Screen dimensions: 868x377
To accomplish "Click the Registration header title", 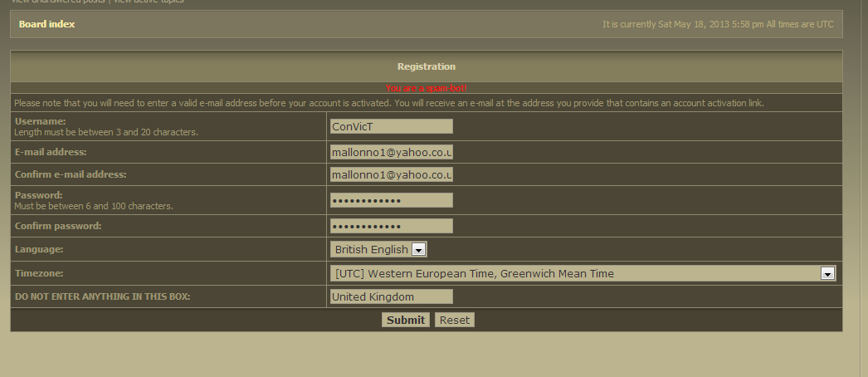I will (x=426, y=66).
